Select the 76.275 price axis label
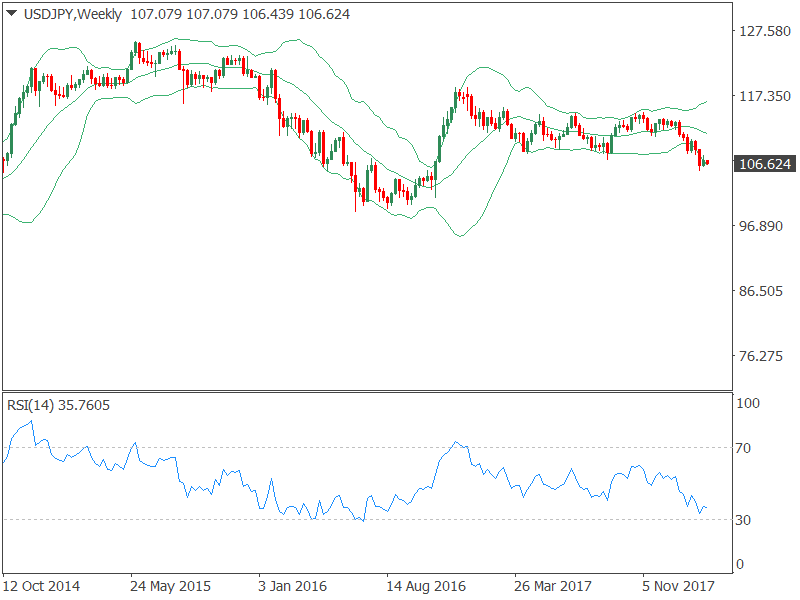This screenshot has height=600, width=800. tap(761, 356)
